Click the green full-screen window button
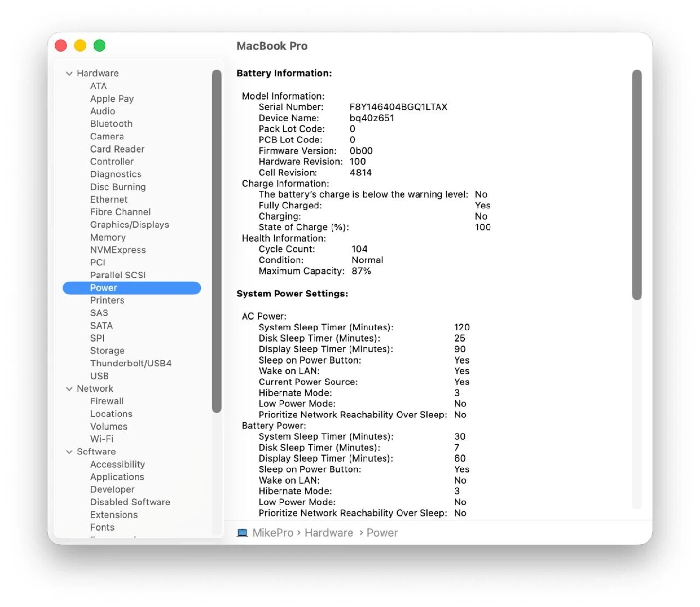700x607 pixels. [100, 46]
